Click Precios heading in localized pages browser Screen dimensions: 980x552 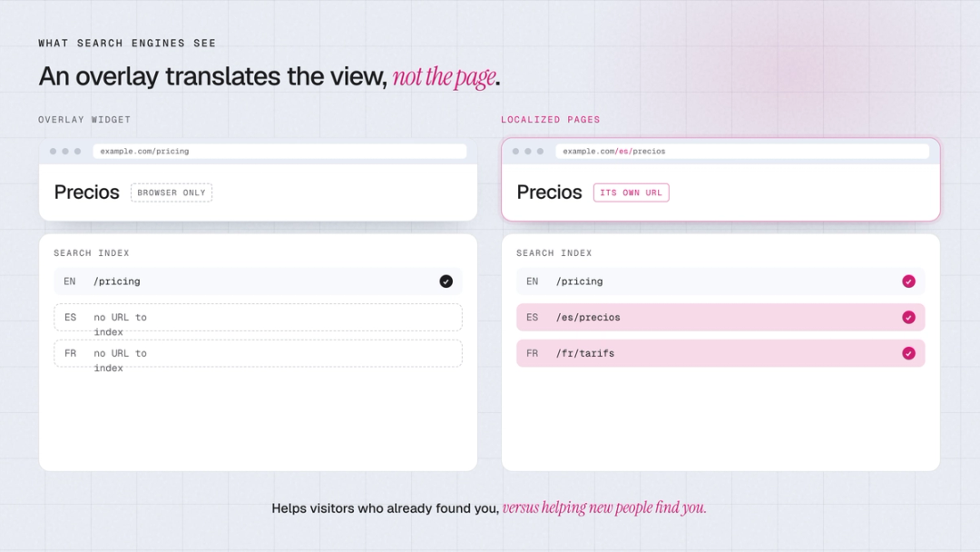[x=549, y=192]
